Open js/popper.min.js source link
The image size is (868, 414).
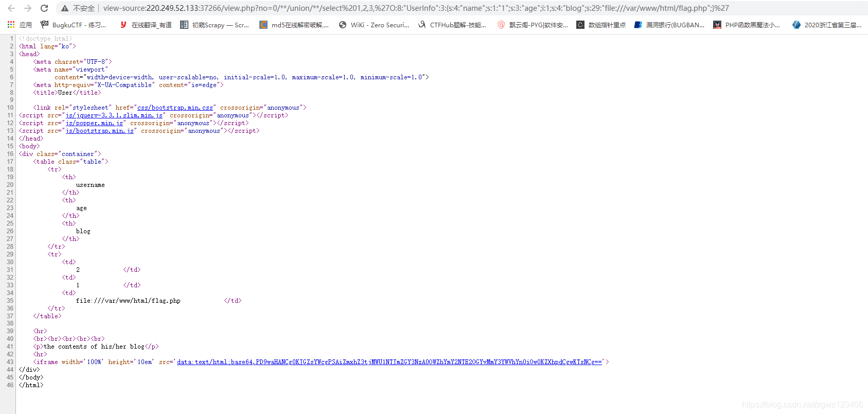tap(94, 123)
